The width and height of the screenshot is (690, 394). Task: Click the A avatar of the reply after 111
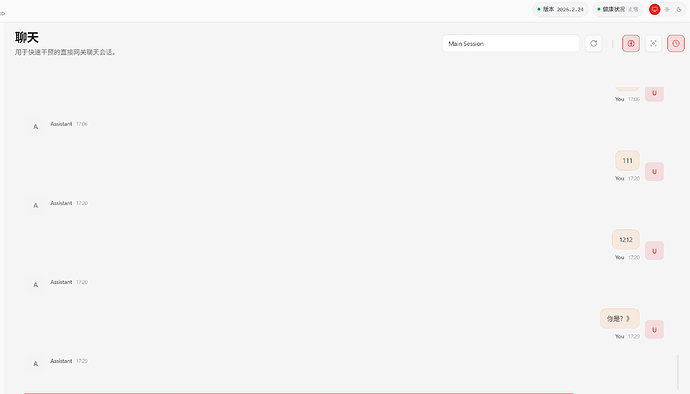(x=36, y=206)
